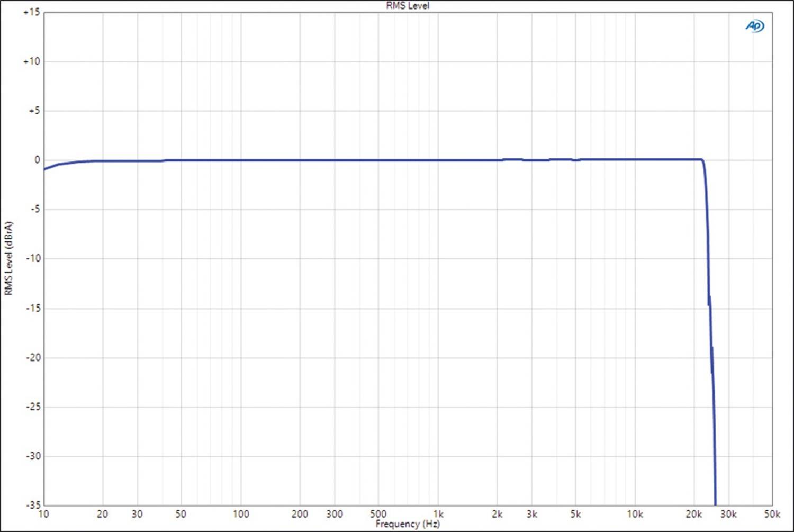This screenshot has width=794, height=532.
Task: Click the 50 frequency tick label
Action: (181, 514)
